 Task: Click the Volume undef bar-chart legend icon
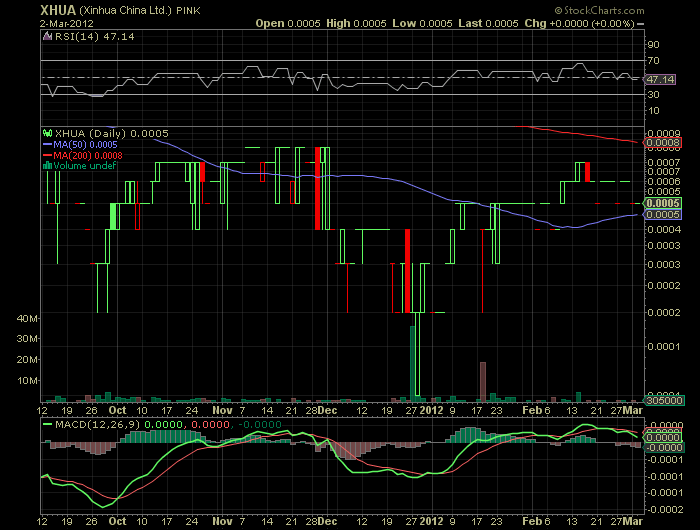point(47,166)
